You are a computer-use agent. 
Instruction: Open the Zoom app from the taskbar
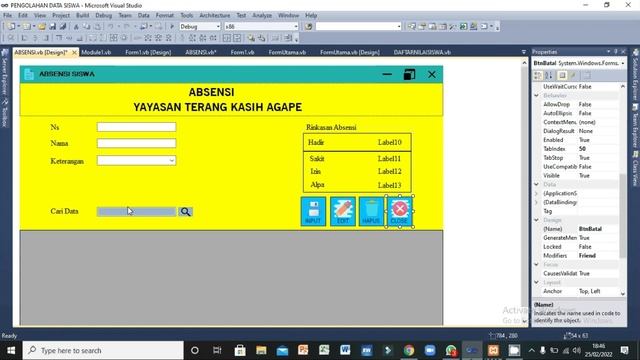point(430,350)
